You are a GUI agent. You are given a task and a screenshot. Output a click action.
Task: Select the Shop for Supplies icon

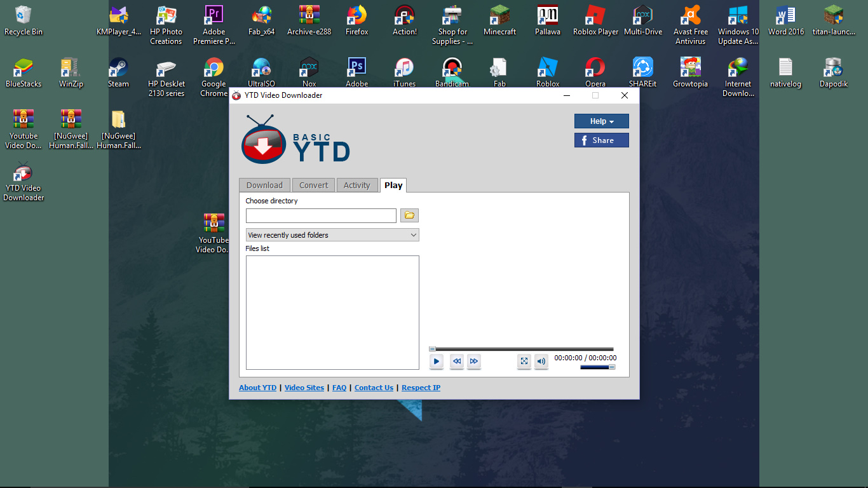(x=452, y=25)
